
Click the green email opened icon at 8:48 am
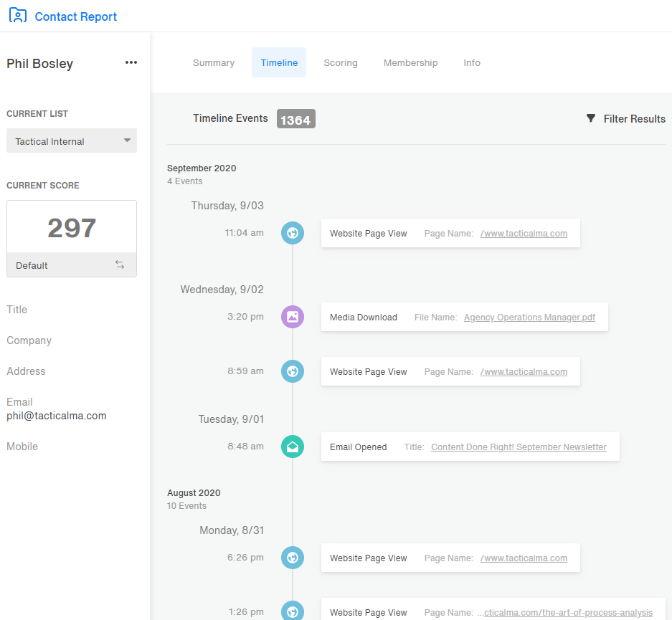pyautogui.click(x=293, y=447)
